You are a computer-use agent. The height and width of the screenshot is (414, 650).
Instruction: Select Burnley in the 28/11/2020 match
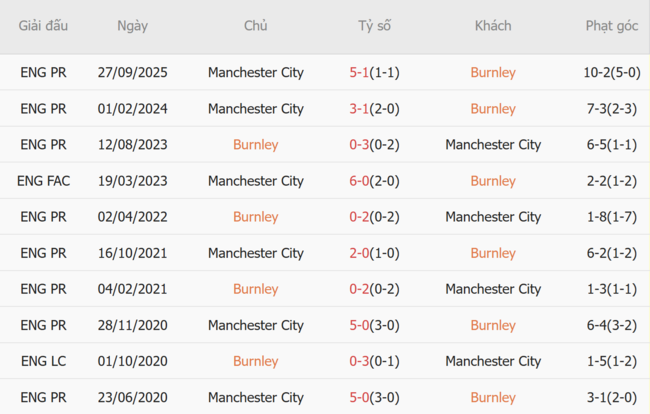493,325
